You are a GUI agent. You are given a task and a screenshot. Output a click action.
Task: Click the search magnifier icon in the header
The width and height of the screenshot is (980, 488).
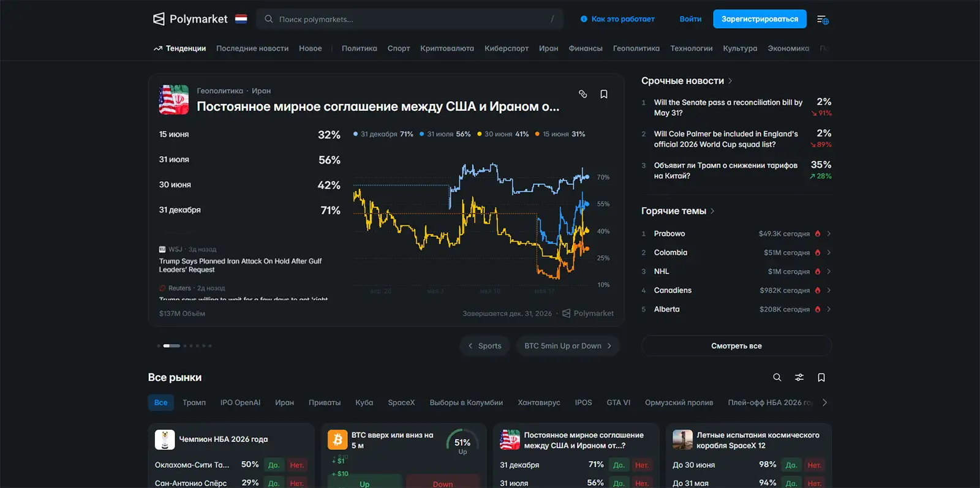(268, 19)
